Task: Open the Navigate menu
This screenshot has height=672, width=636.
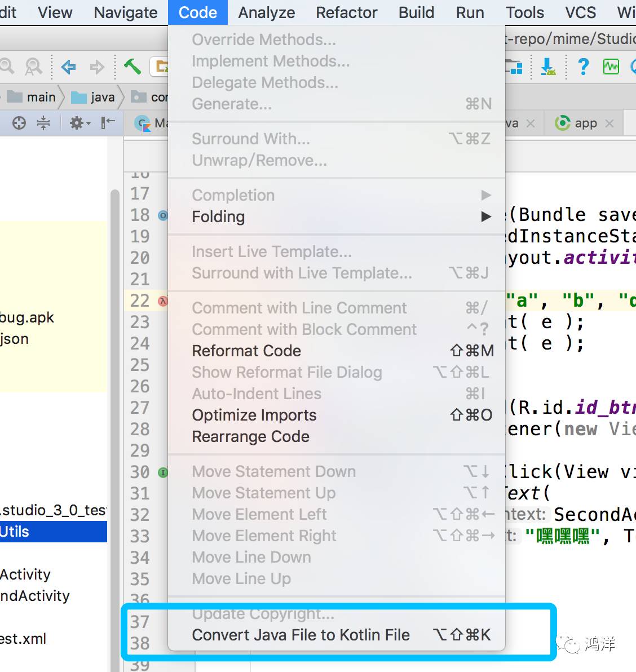Action: 126,12
